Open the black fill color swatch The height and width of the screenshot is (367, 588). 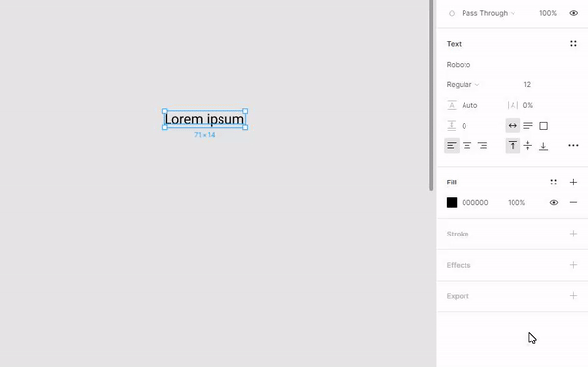(x=452, y=203)
